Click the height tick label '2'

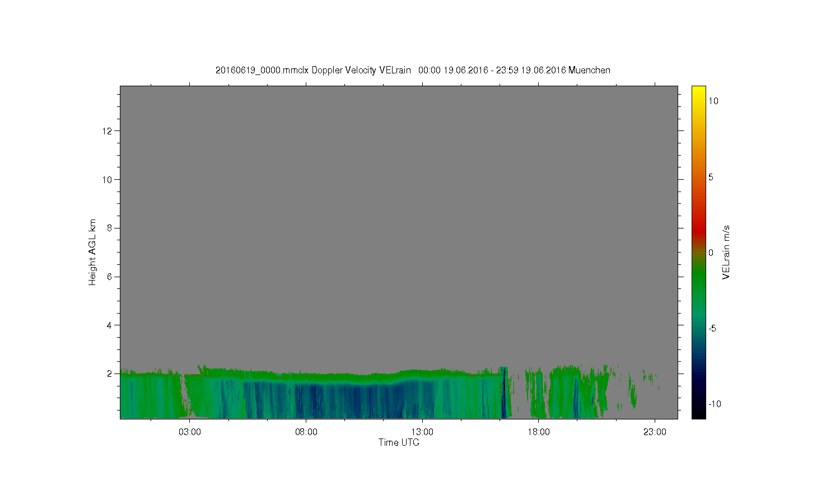point(110,374)
